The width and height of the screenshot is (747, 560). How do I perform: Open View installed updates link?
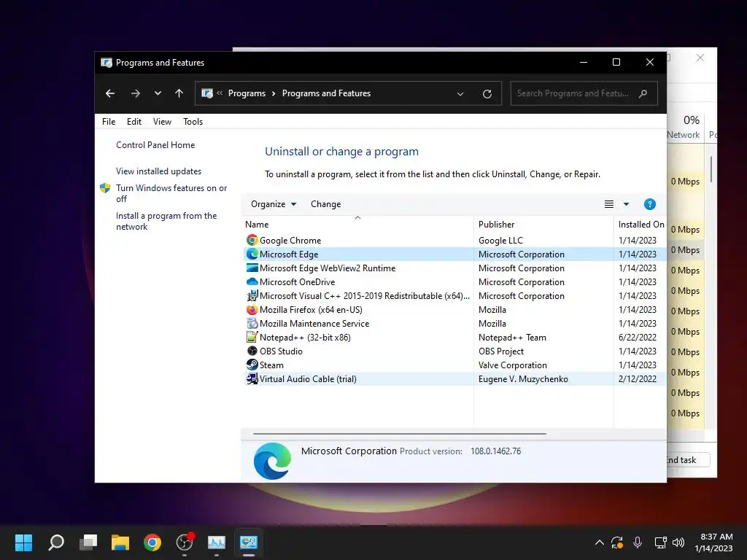pyautogui.click(x=158, y=171)
